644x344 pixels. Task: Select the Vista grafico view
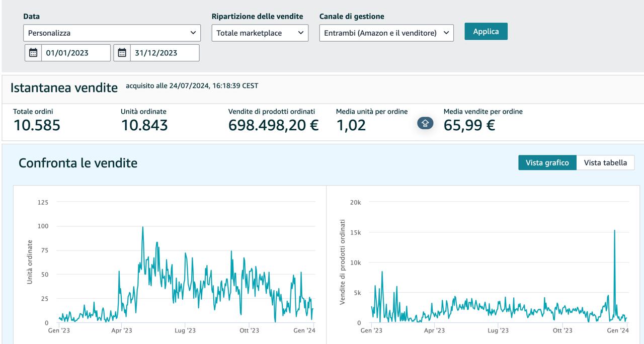547,162
